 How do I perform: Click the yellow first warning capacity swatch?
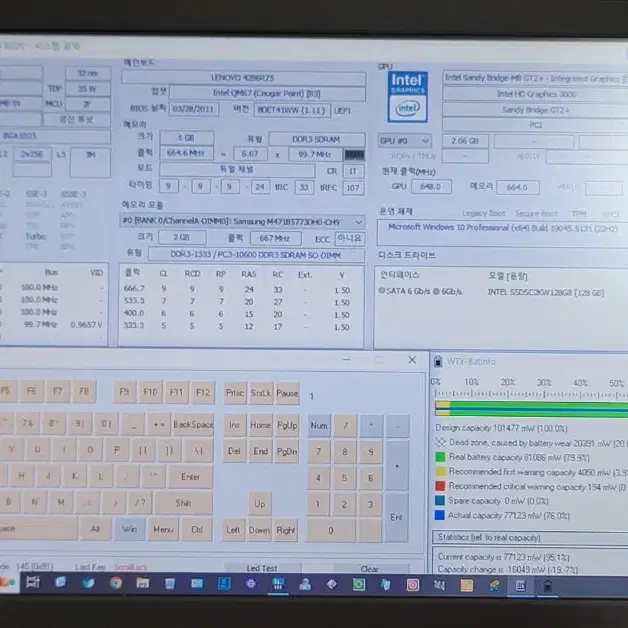tap(440, 471)
